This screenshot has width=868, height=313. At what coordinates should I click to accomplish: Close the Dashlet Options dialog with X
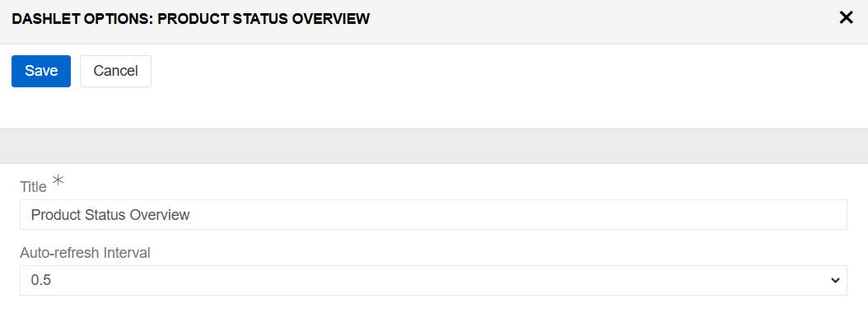(846, 18)
